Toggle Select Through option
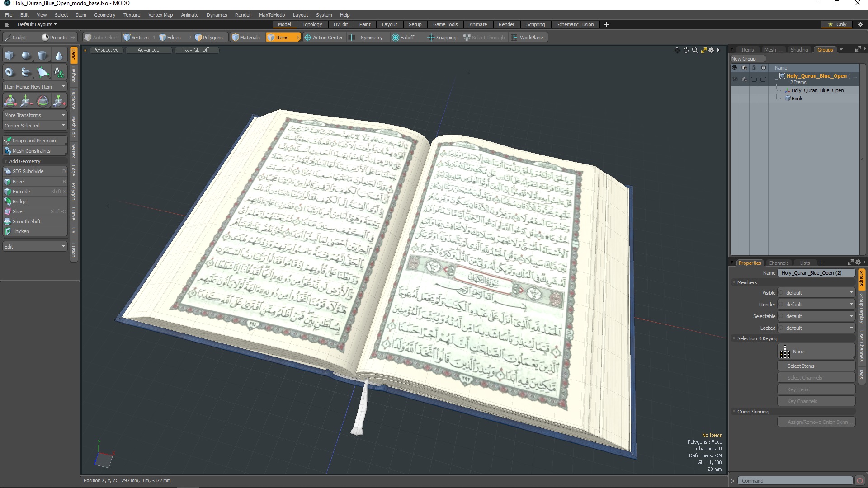The width and height of the screenshot is (868, 488). [484, 38]
